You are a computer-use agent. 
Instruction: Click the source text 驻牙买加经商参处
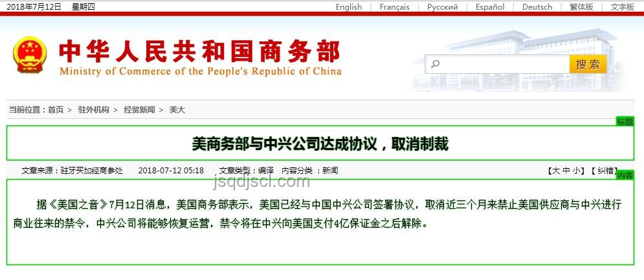(x=92, y=170)
